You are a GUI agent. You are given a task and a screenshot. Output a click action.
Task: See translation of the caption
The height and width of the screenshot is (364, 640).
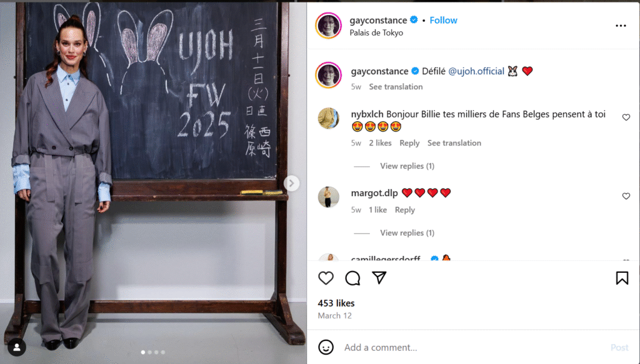point(396,87)
